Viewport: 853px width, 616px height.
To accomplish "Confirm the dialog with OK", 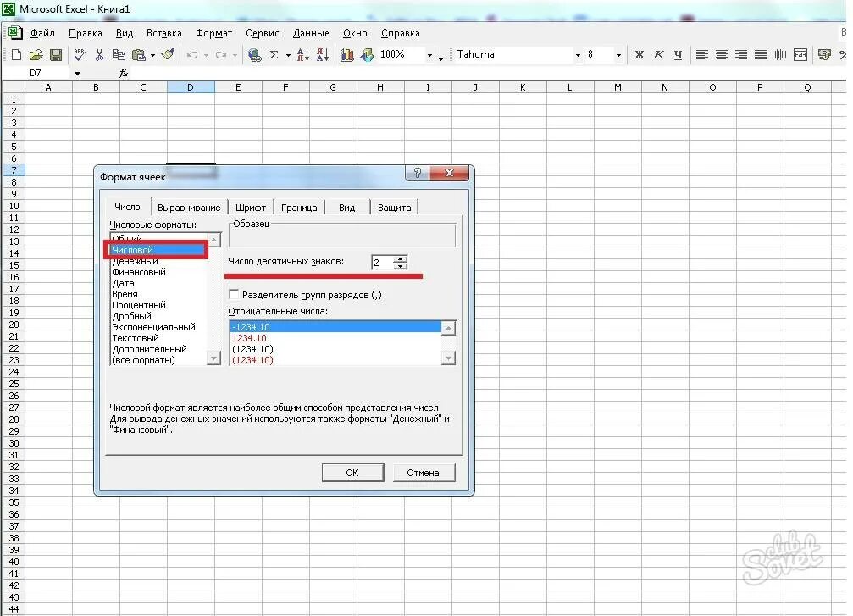I will point(352,472).
